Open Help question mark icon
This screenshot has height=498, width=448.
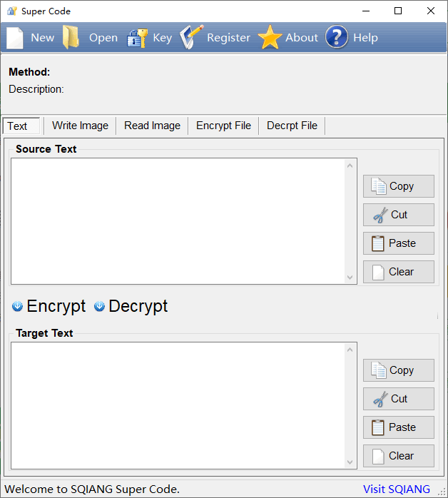(337, 37)
